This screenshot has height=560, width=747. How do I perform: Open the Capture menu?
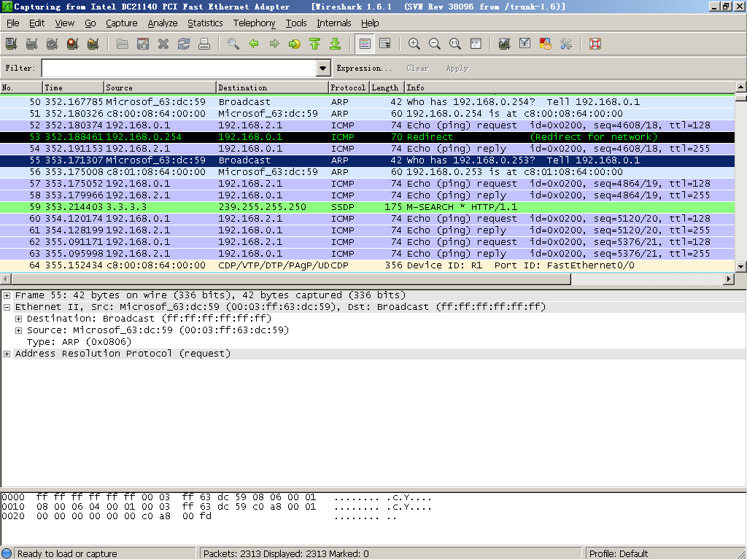pyautogui.click(x=122, y=23)
